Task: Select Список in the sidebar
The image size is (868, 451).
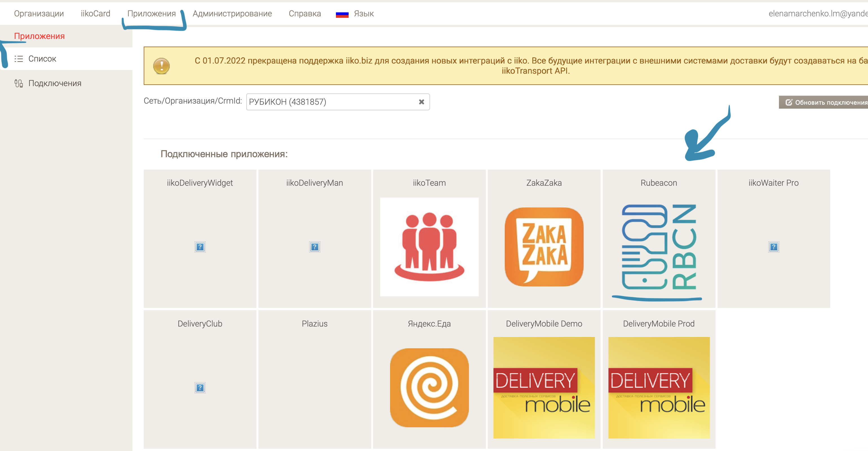Action: 42,59
